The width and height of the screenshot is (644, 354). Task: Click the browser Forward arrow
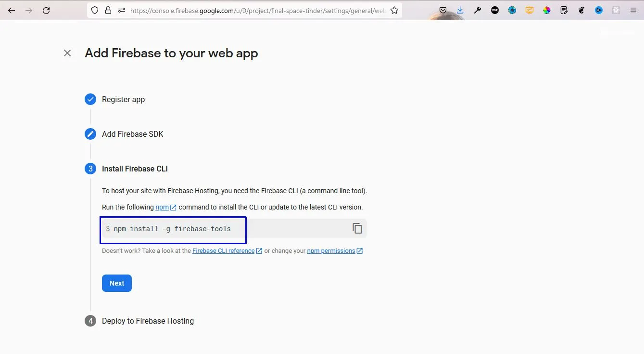(29, 10)
